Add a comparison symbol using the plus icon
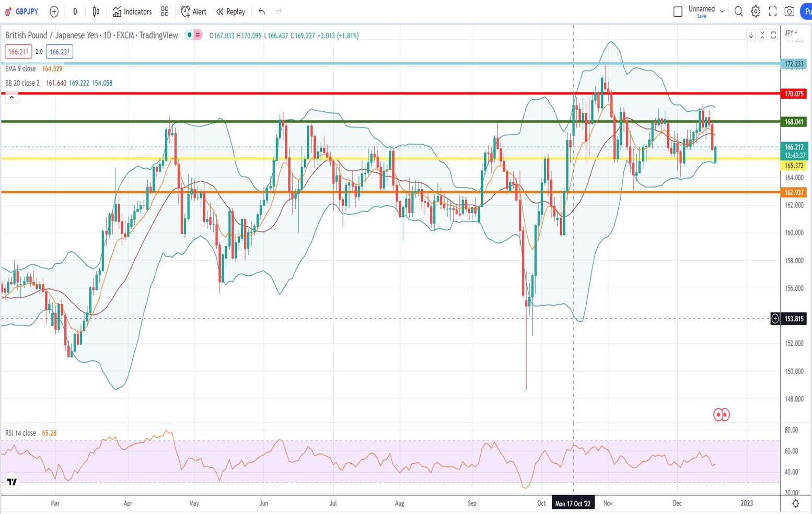Image resolution: width=812 pixels, height=514 pixels. tap(54, 11)
